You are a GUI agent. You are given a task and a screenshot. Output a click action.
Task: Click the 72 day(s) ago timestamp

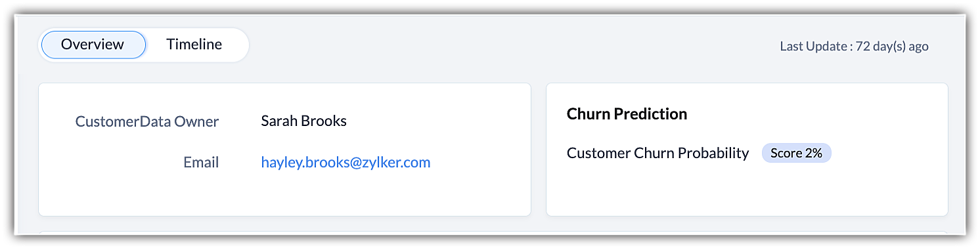pos(892,47)
